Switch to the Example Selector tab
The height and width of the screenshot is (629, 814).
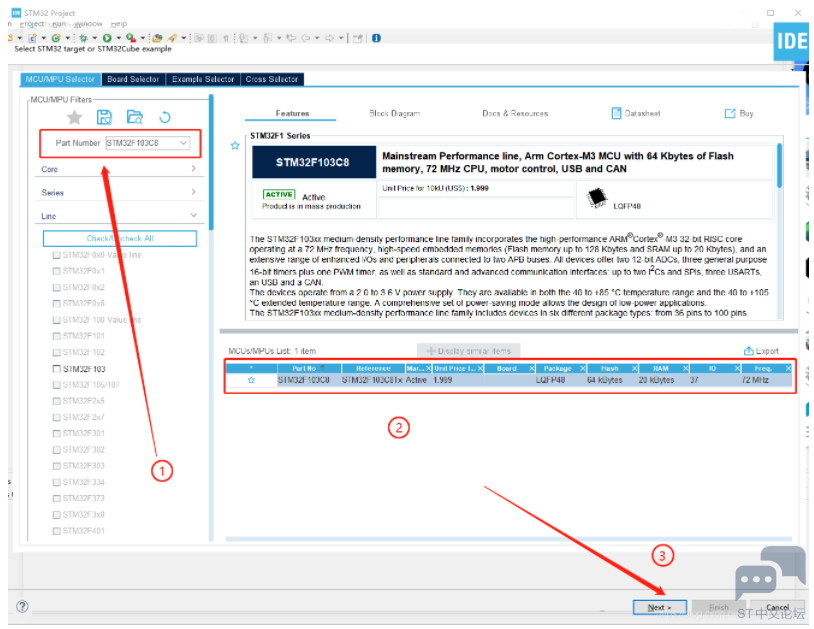click(x=203, y=79)
